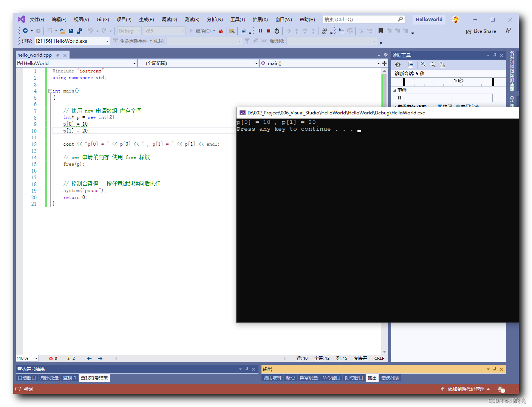Pin the diagnostic tools panel

point(495,55)
